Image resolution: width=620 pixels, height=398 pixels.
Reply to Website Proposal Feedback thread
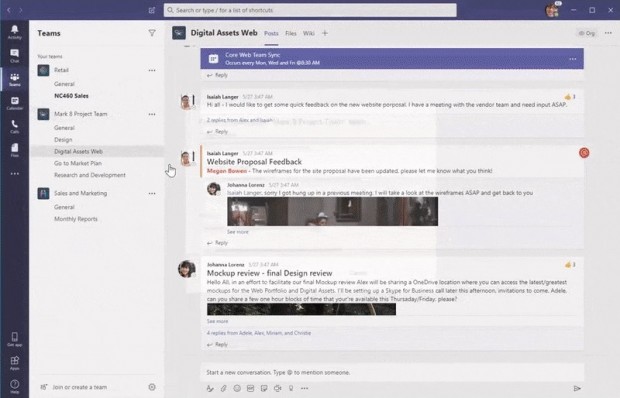click(x=217, y=243)
